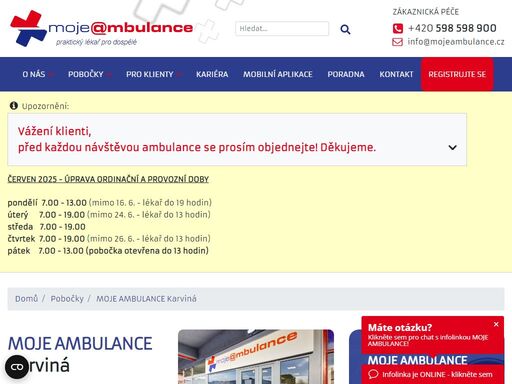Click the středa 7.00 - 19.00 row
Image resolution: width=512 pixels, height=384 pixels.
(46, 227)
